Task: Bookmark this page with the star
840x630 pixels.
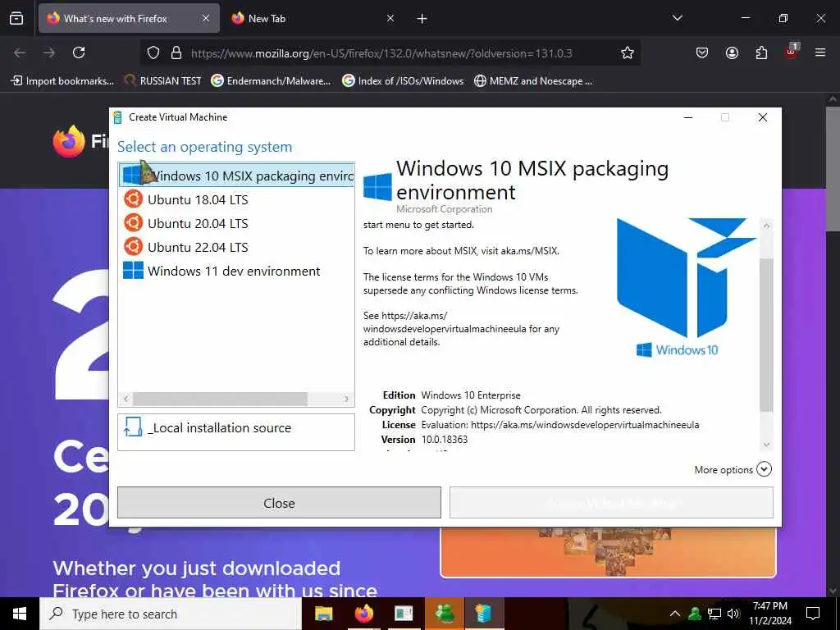Action: click(x=628, y=52)
